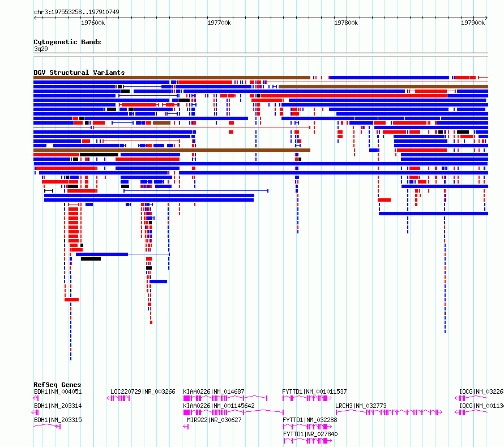504x447 pixels.
Task: Click gene label FYTTD1|NR_027840
Action: click(x=310, y=434)
